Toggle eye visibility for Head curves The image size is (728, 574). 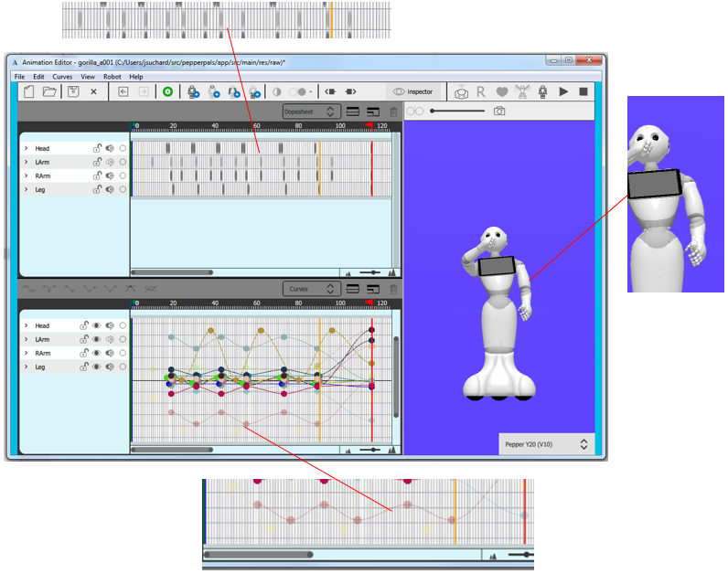tap(96, 325)
